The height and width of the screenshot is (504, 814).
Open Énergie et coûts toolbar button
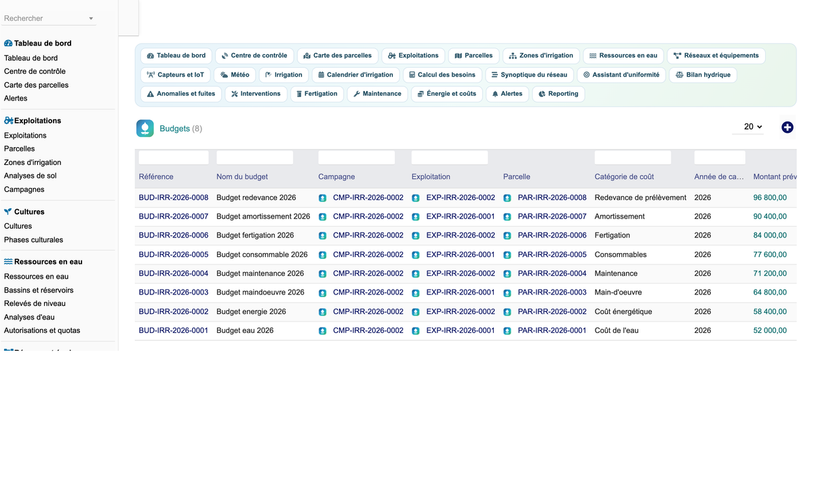click(x=446, y=94)
